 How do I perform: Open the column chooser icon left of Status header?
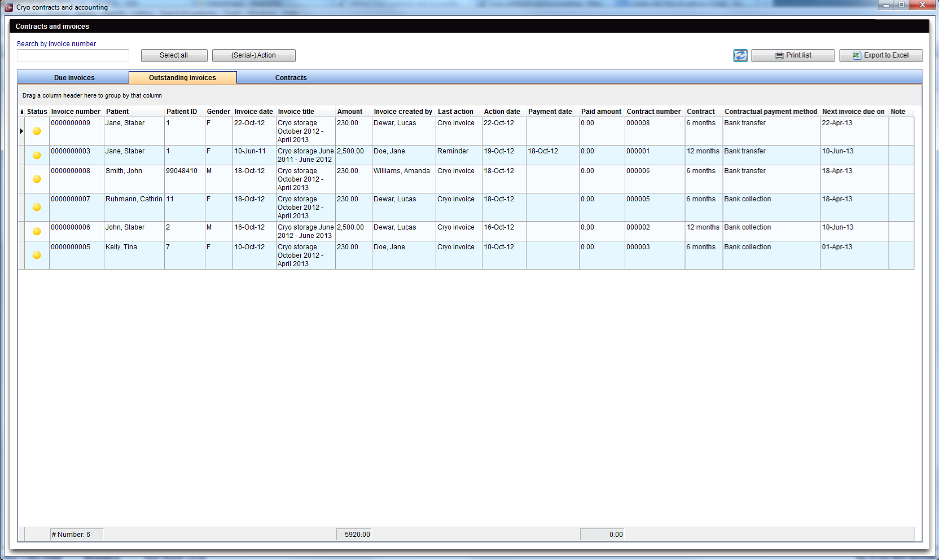pyautogui.click(x=21, y=112)
